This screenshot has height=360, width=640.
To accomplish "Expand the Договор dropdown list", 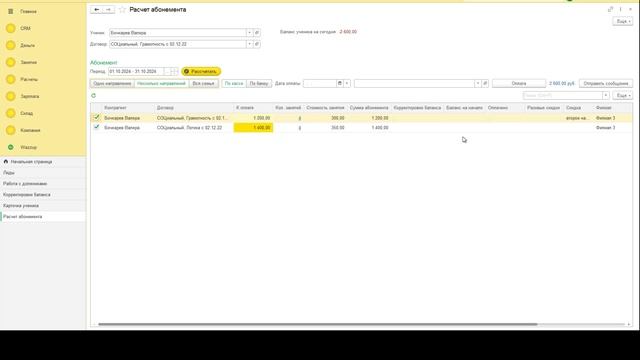I will click(249, 44).
